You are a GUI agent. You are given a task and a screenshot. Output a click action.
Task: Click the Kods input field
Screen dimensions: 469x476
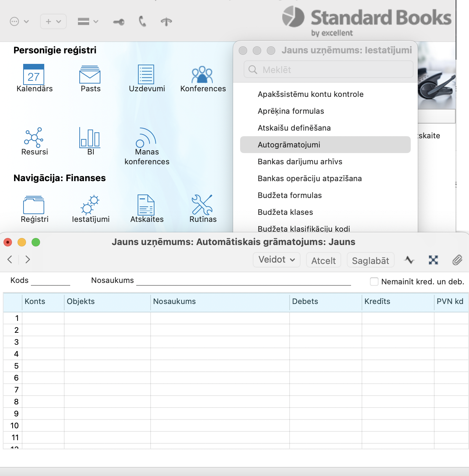pos(51,280)
